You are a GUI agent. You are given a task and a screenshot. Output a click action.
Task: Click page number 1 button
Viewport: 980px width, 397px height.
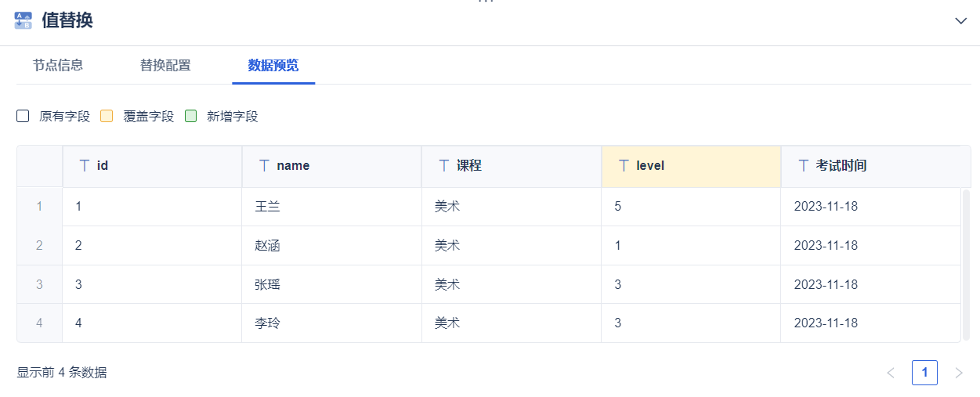click(x=924, y=373)
